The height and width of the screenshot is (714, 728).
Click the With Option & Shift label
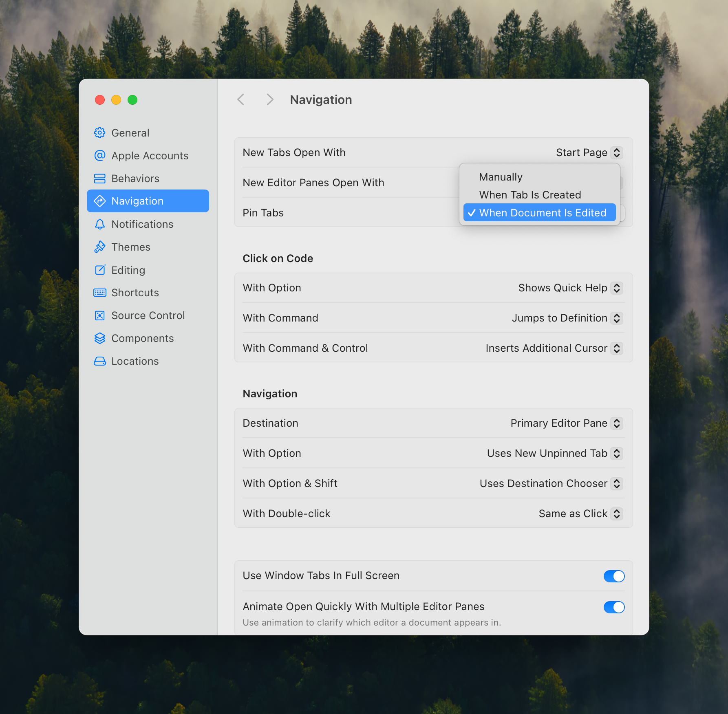(x=290, y=483)
